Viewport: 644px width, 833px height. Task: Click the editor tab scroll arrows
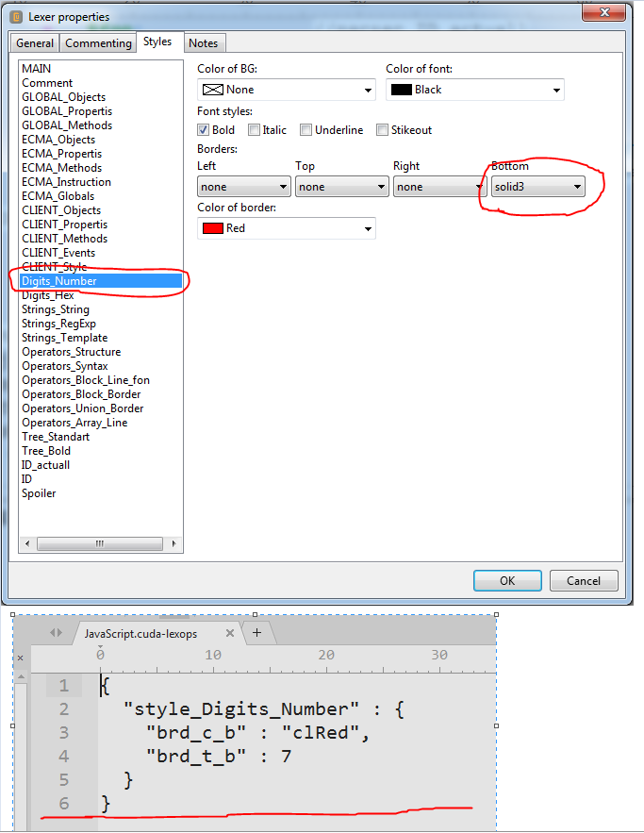click(56, 633)
